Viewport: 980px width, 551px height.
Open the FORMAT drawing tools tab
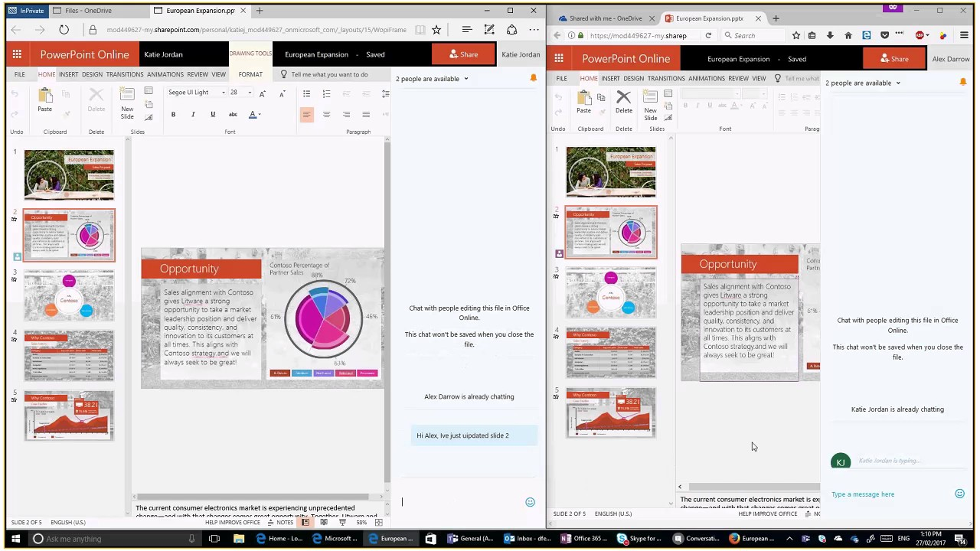[x=250, y=74]
